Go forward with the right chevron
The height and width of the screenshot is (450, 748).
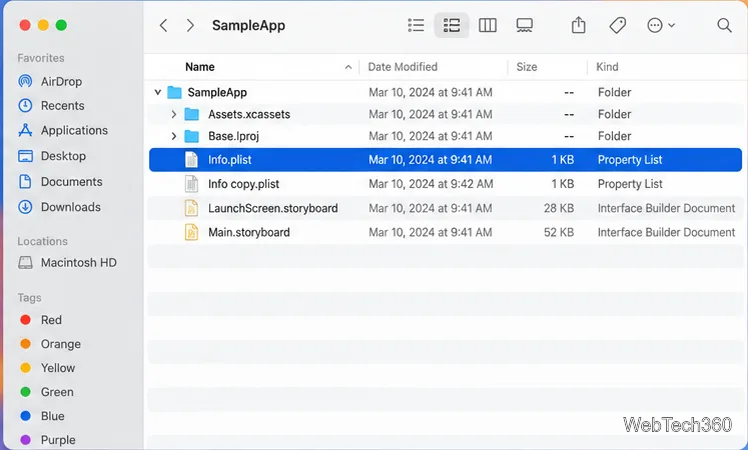[x=190, y=25]
